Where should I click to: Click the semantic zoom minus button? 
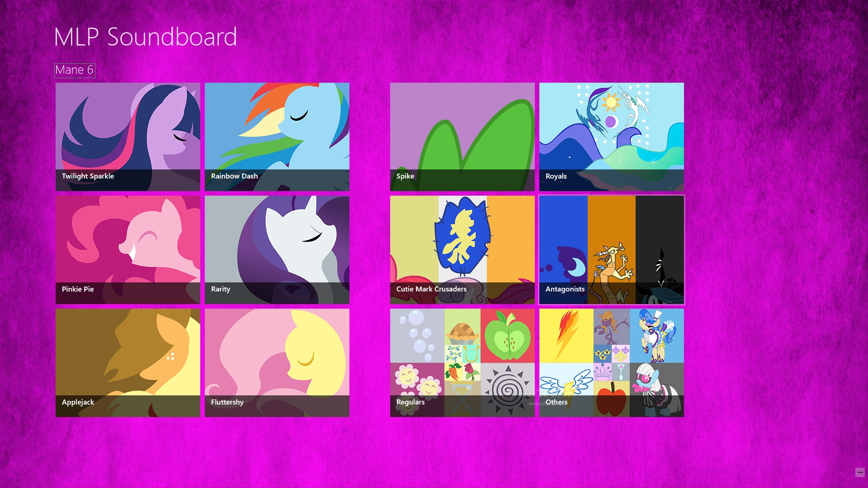click(860, 472)
